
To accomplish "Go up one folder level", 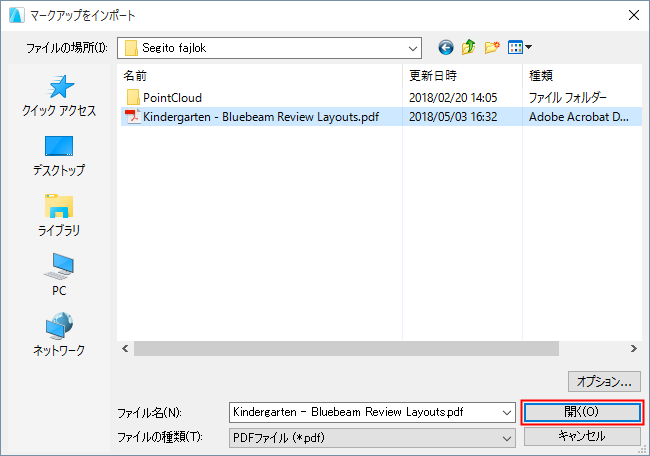I will 468,48.
